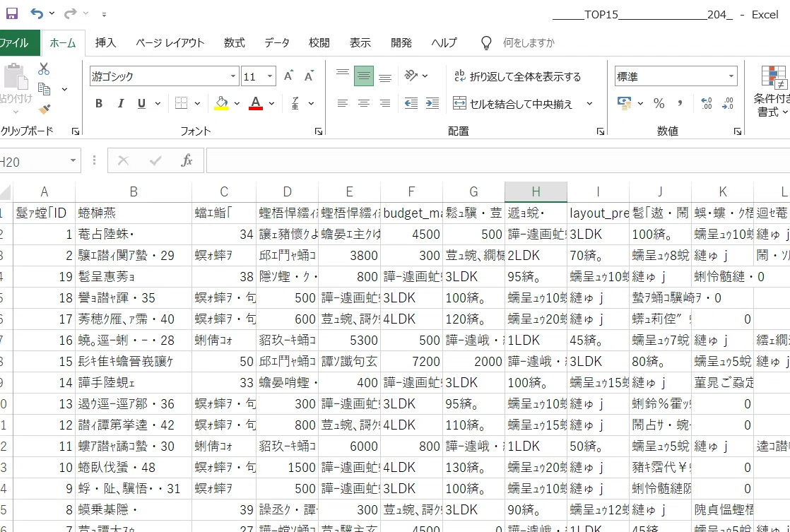The image size is (790, 532).
Task: Click the Insert Function fx icon
Action: tap(187, 160)
